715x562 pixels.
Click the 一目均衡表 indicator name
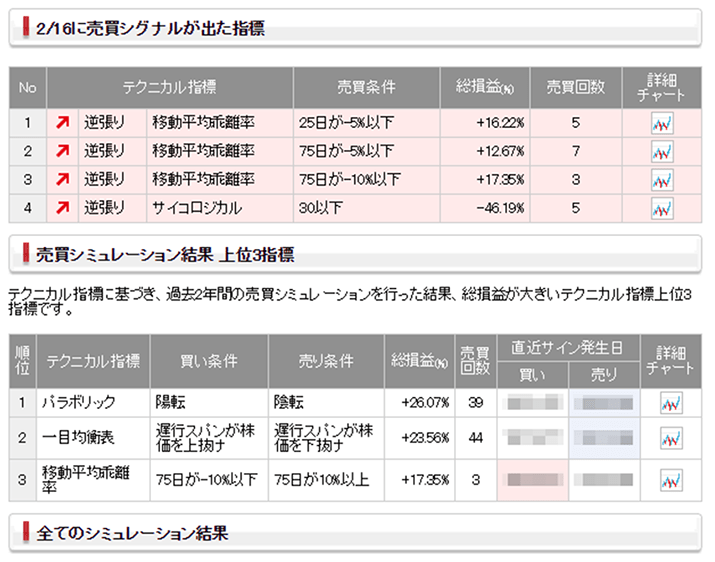(x=79, y=438)
